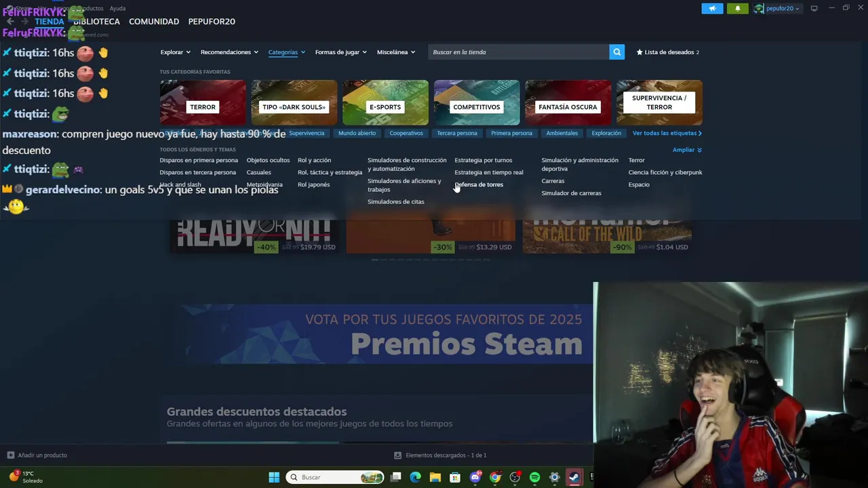Open the announcements megaphone button
This screenshot has width=868, height=488.
tap(712, 8)
